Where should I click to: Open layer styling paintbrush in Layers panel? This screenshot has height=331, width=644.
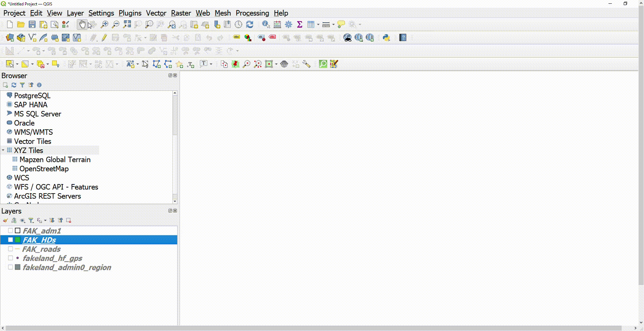tap(5, 221)
